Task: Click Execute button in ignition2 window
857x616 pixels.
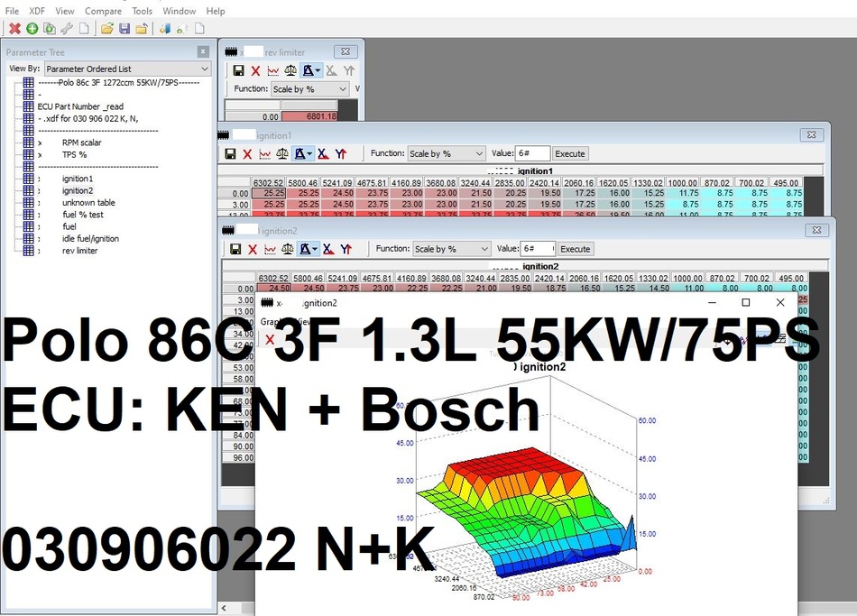Action: [576, 249]
